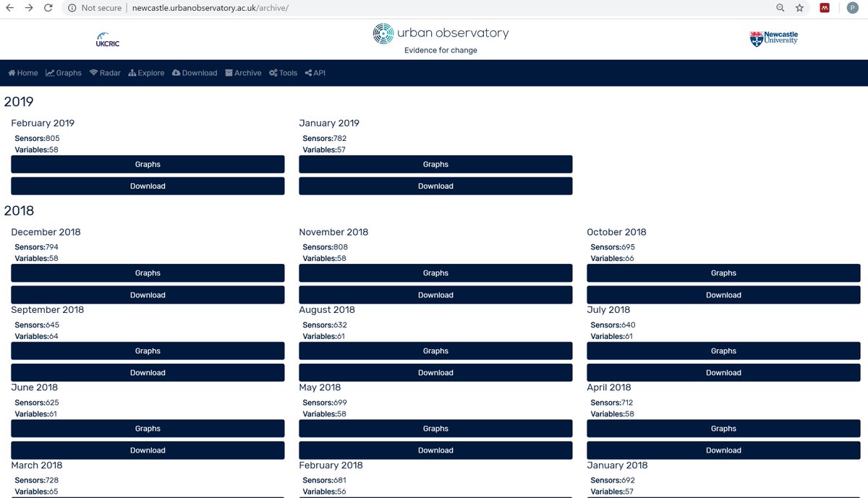Reload the page with the refresh icon
This screenshot has height=498, width=868.
coord(48,8)
